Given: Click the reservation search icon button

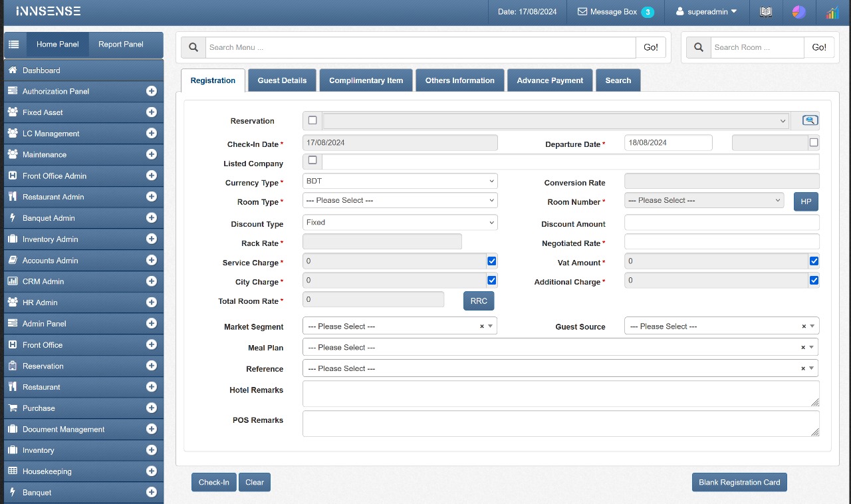Looking at the screenshot, I should (810, 120).
